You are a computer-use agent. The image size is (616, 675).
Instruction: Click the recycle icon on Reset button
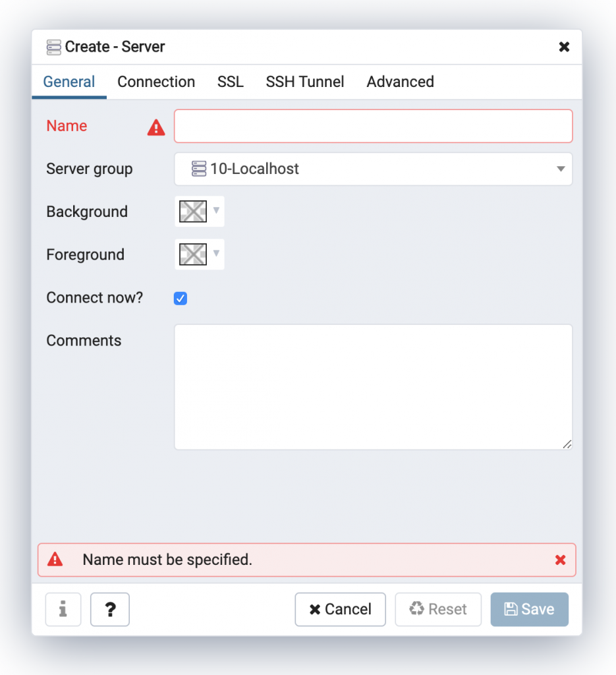pos(416,609)
